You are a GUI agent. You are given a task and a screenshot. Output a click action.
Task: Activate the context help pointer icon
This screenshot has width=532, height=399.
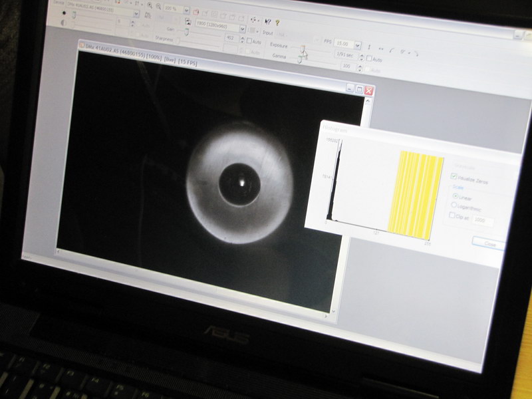click(268, 22)
